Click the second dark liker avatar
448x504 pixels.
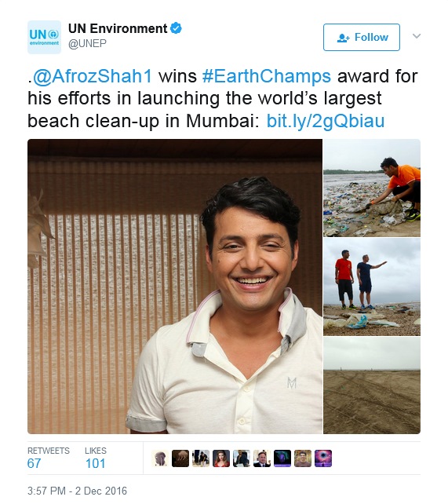coord(180,458)
